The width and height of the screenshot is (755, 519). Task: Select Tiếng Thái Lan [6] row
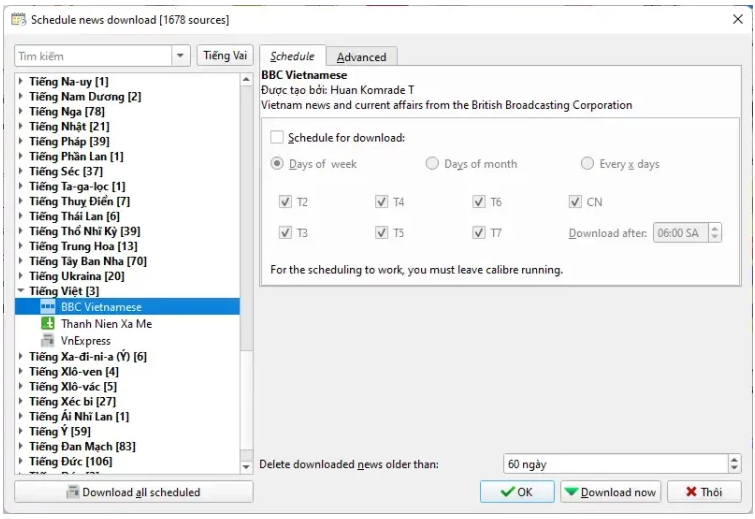point(127,216)
